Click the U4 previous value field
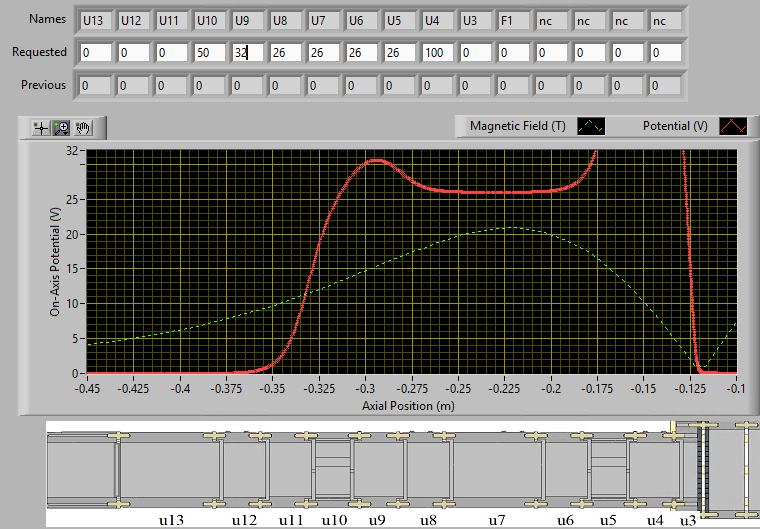The height and width of the screenshot is (529, 760). pyautogui.click(x=438, y=86)
